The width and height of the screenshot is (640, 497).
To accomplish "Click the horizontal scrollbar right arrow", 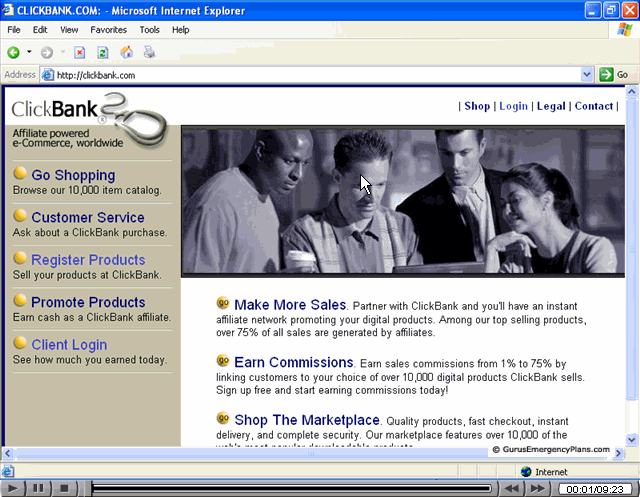I will [x=619, y=453].
